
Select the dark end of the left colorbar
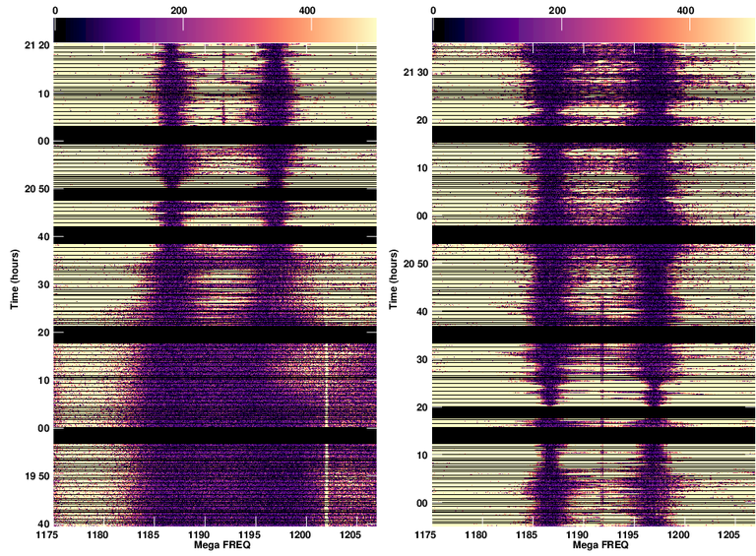coord(59,30)
